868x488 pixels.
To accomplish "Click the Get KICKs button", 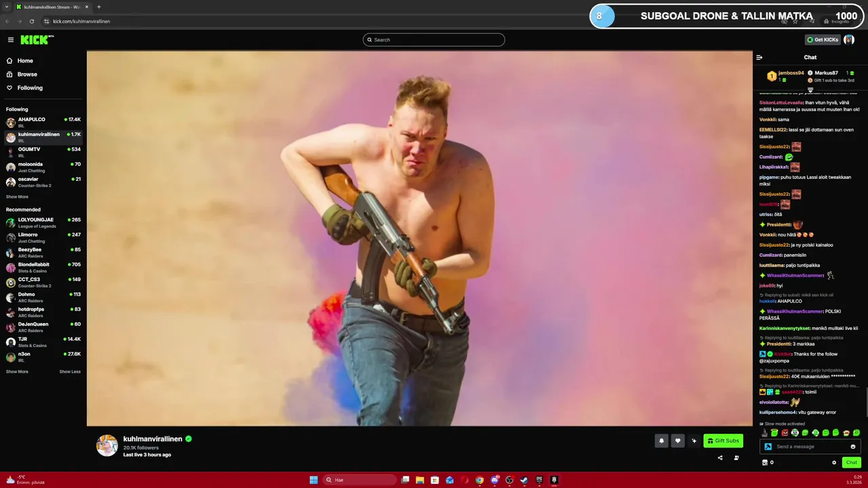I will tap(823, 40).
